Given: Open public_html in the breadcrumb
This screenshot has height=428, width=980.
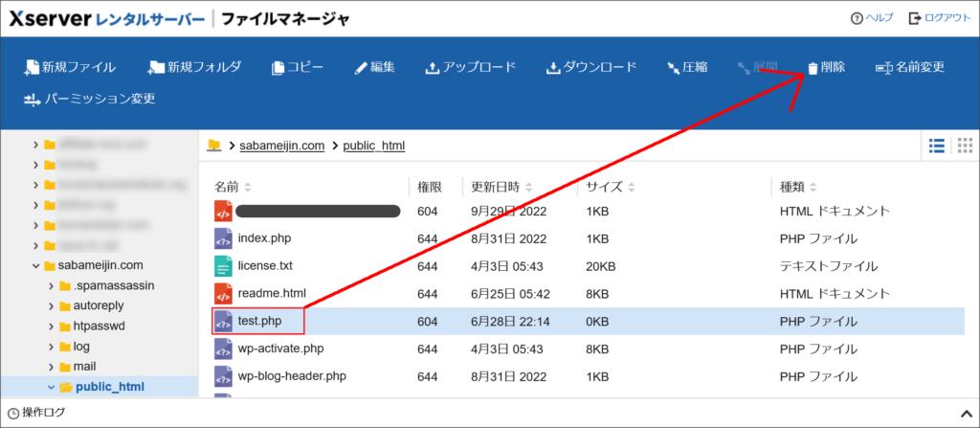Looking at the screenshot, I should pyautogui.click(x=374, y=146).
